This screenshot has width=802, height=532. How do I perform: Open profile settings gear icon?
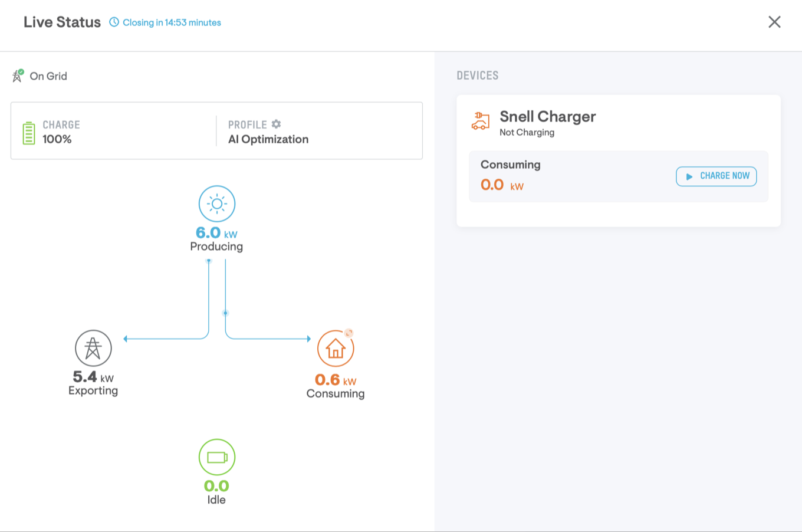coord(276,124)
